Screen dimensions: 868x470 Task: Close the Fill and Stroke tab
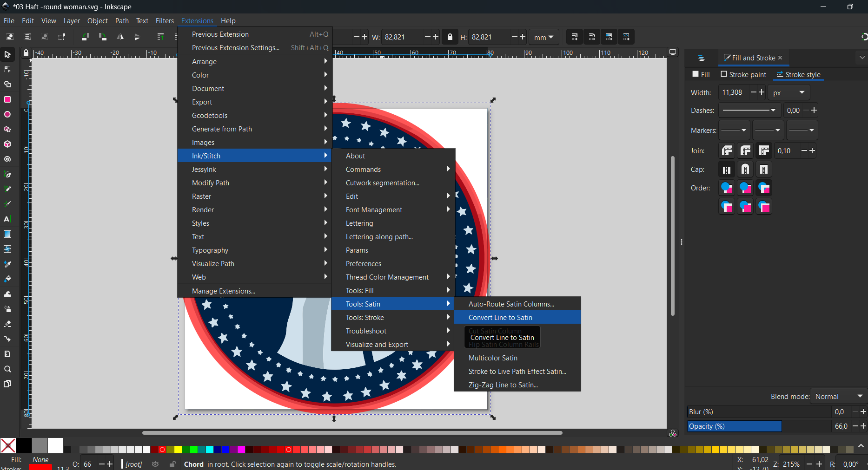coord(780,58)
